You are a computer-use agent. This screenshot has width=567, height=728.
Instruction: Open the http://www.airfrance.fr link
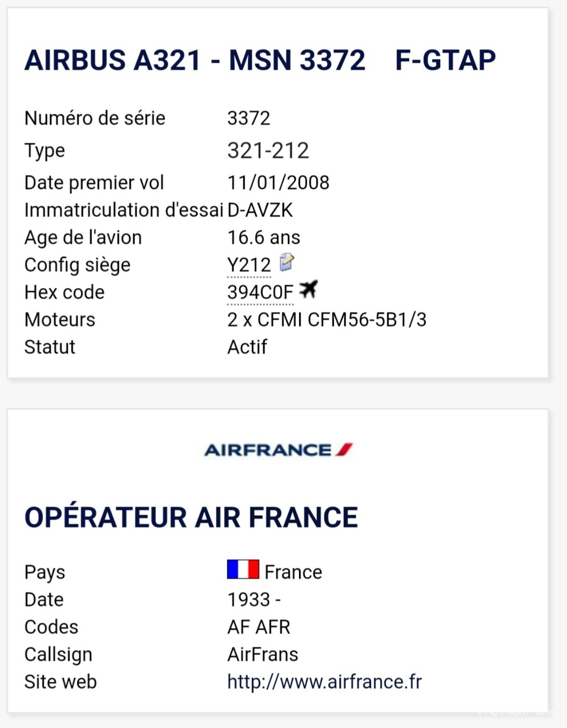tap(325, 682)
